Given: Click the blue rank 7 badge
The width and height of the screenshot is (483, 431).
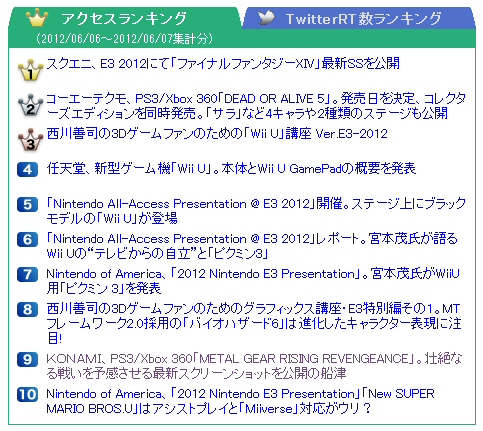Looking at the screenshot, I should (28, 274).
